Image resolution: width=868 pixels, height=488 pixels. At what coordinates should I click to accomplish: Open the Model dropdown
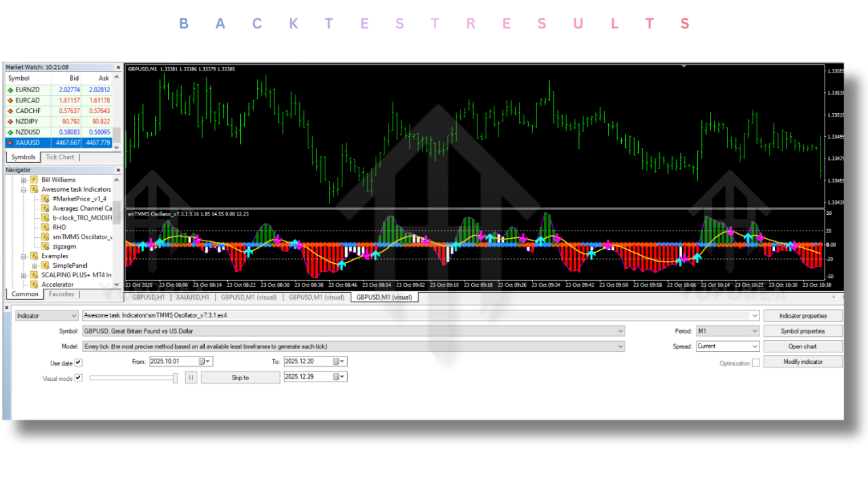[x=620, y=346]
